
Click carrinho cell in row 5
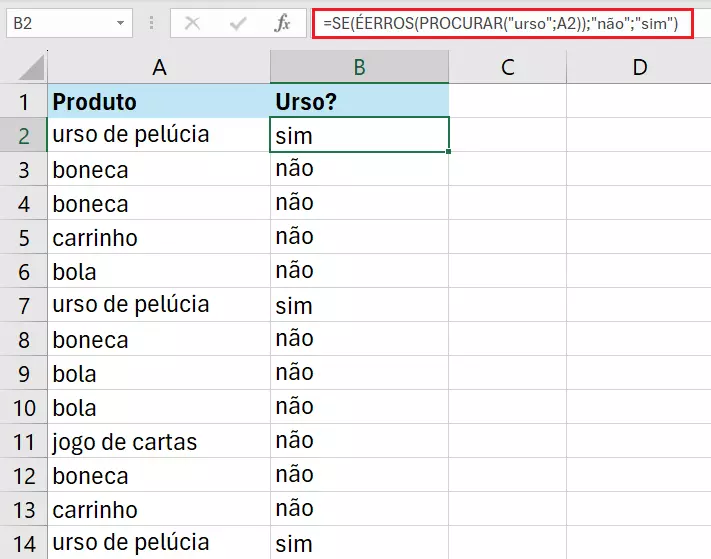158,237
